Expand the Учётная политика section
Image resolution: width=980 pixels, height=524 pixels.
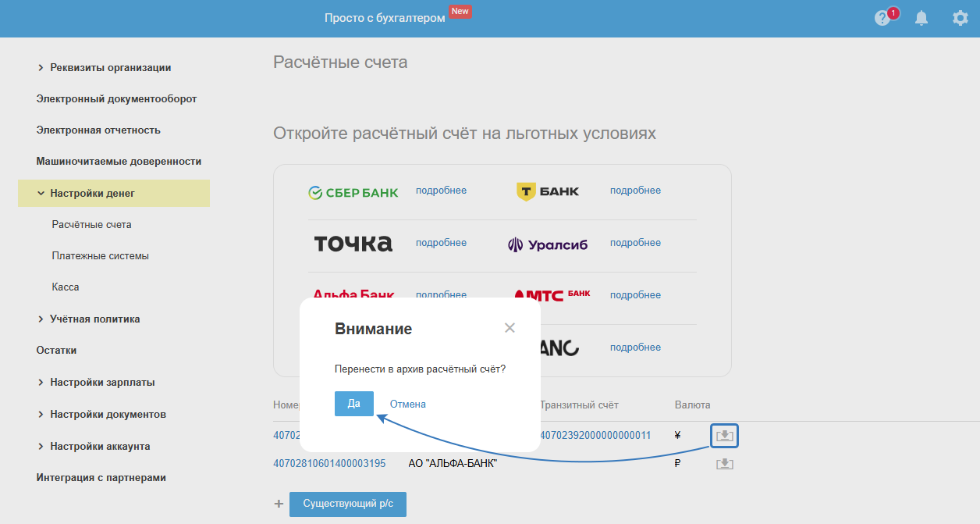pos(41,319)
